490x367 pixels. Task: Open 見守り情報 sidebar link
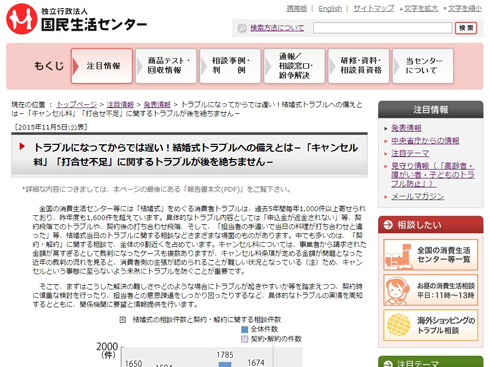click(x=433, y=175)
